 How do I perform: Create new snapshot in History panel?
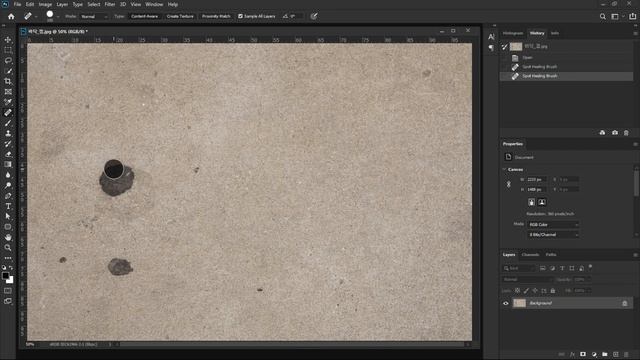click(x=615, y=133)
